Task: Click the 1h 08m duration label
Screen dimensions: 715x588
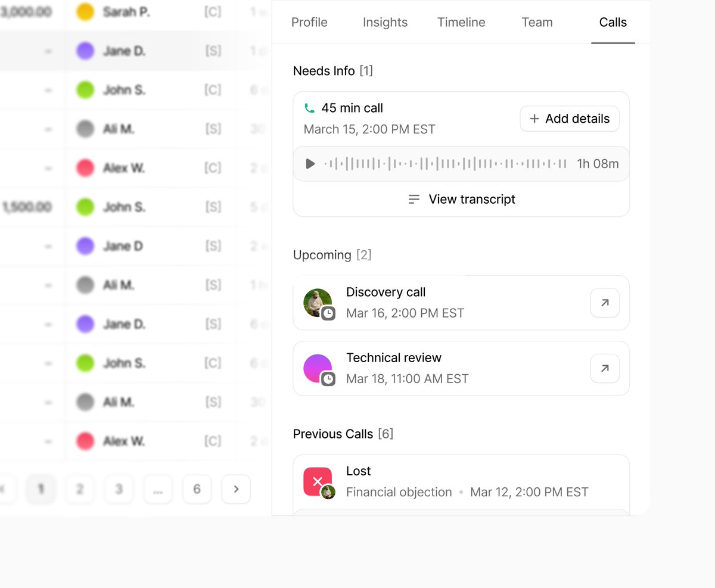Action: pyautogui.click(x=598, y=164)
